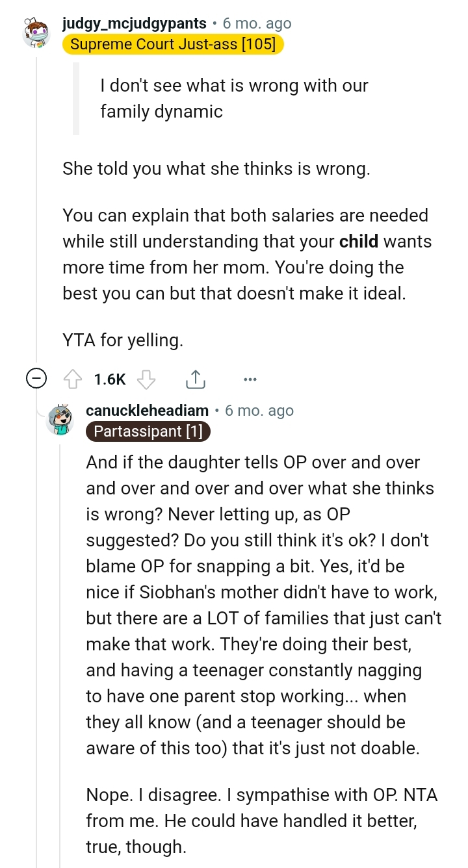
Task: Click the upvote arrow icon next to 1.6K
Action: (73, 379)
